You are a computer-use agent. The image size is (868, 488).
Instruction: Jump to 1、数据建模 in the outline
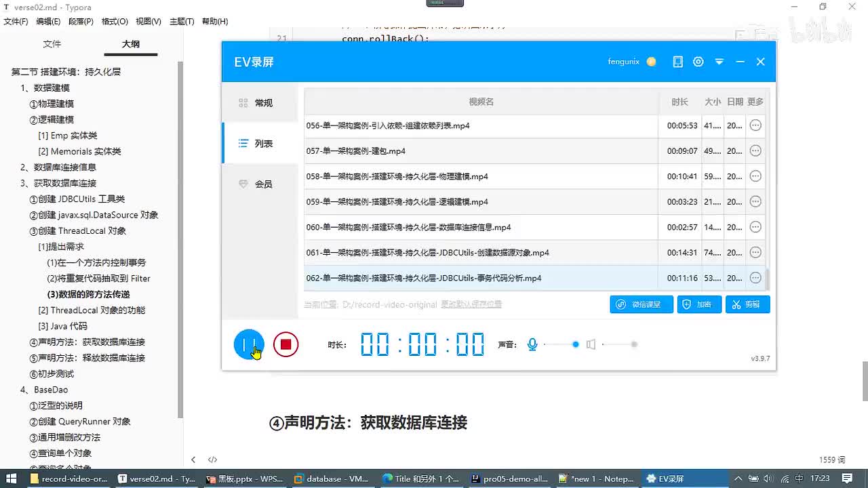pyautogui.click(x=45, y=87)
